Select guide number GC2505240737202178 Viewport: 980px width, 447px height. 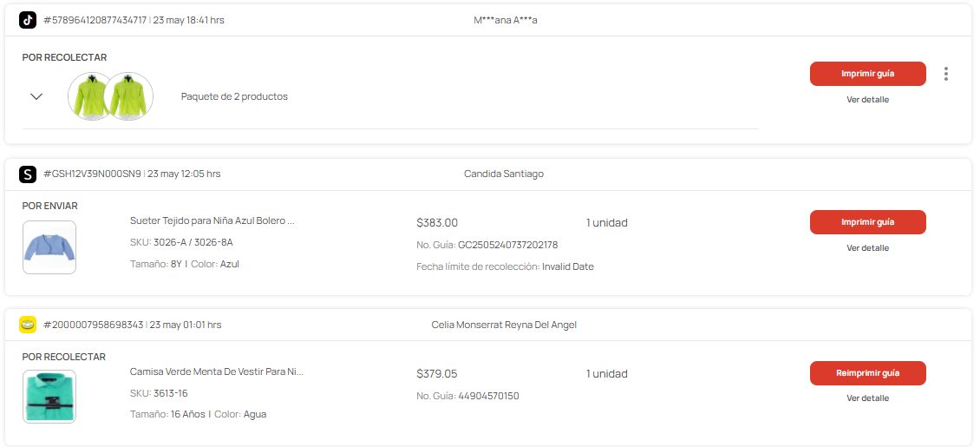click(x=507, y=245)
